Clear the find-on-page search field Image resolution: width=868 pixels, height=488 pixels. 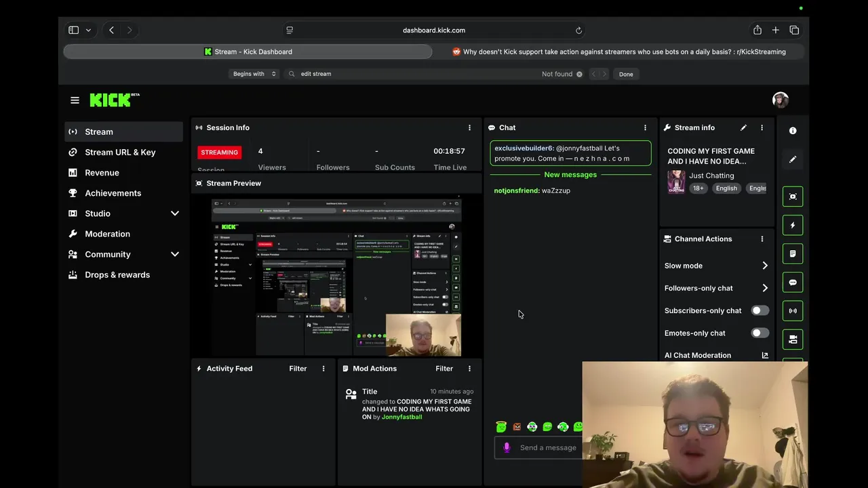(x=579, y=74)
